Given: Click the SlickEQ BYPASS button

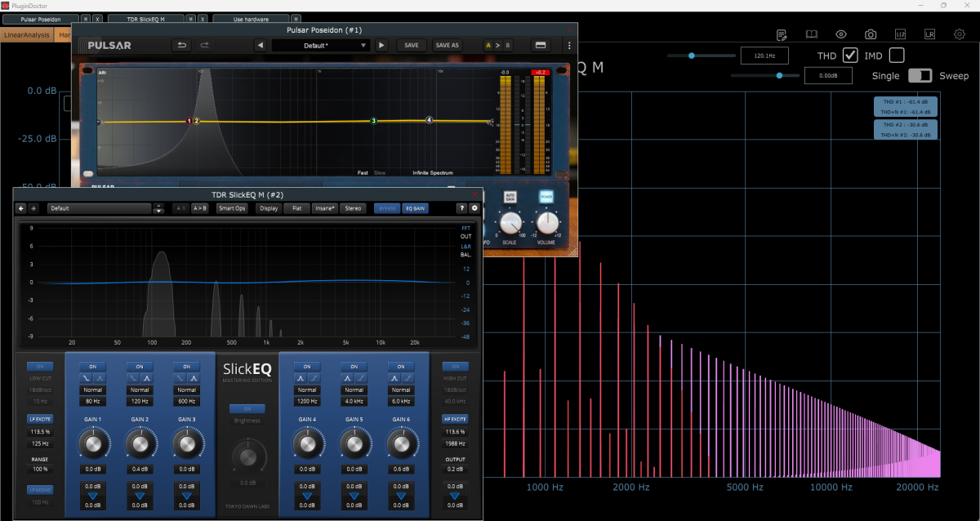Looking at the screenshot, I should [387, 208].
